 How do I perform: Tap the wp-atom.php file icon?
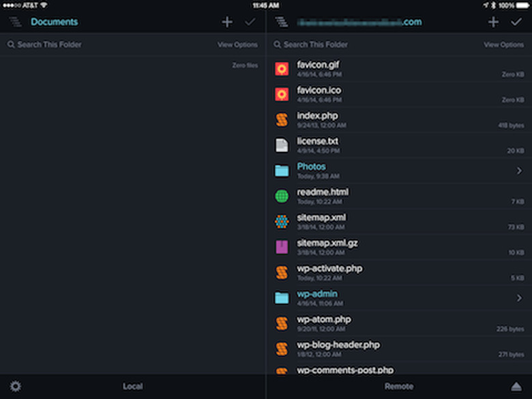tap(282, 323)
